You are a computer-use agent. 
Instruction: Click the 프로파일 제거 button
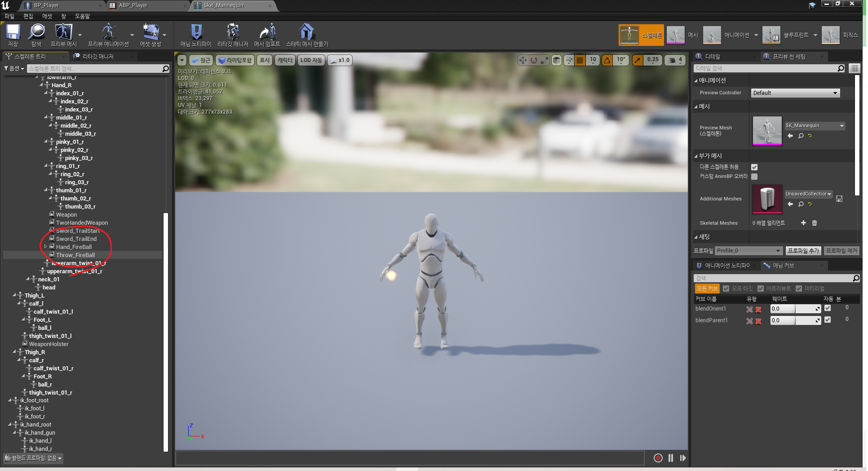tap(842, 251)
